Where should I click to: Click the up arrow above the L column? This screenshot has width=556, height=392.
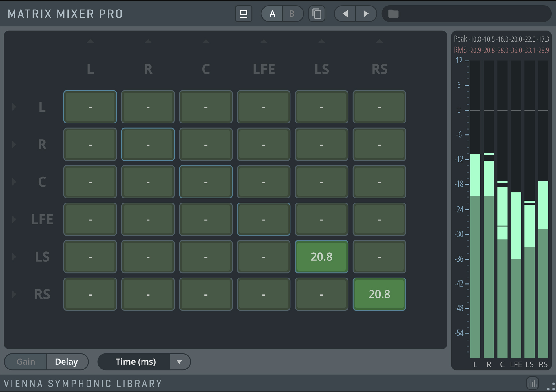pyautogui.click(x=90, y=41)
